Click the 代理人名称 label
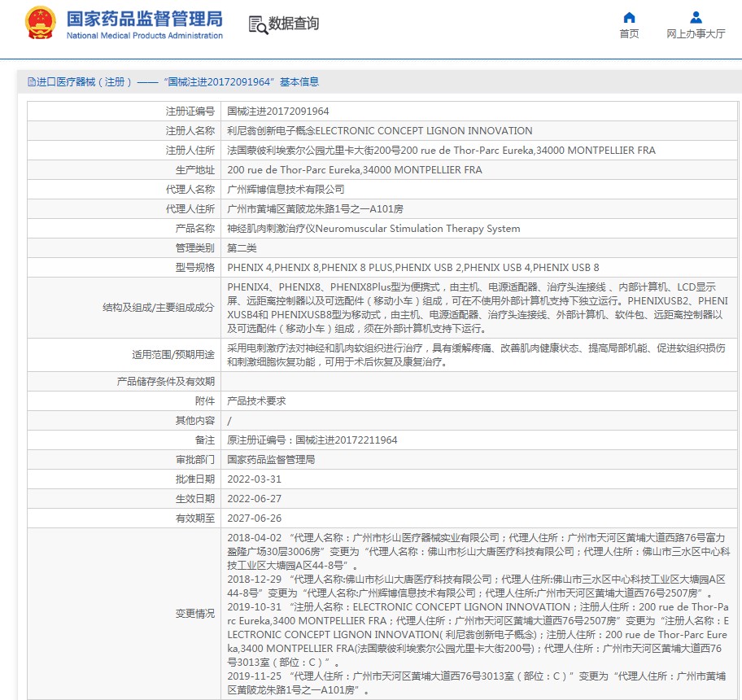Viewport: 742px width, 700px height. (190, 190)
